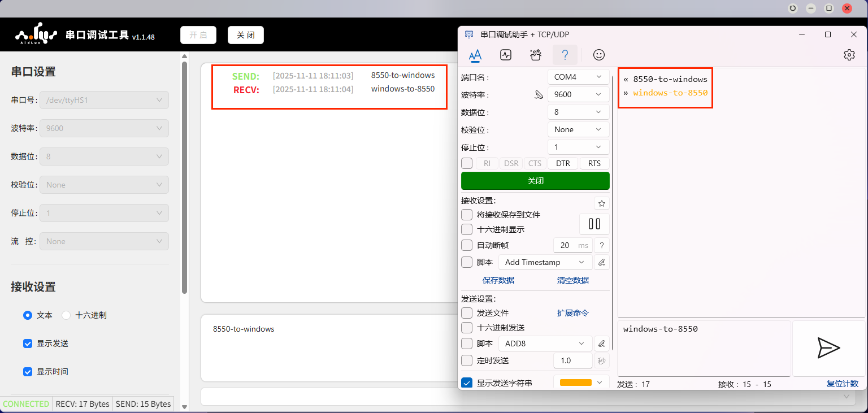This screenshot has height=413, width=868.
Task: Expand the COM4 port name dropdown
Action: tap(578, 77)
